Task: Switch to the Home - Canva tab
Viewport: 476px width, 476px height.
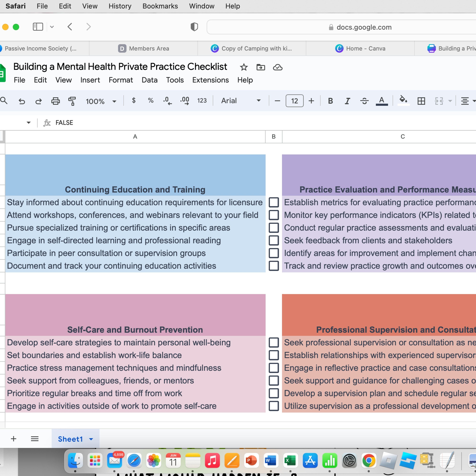Action: tap(360, 48)
